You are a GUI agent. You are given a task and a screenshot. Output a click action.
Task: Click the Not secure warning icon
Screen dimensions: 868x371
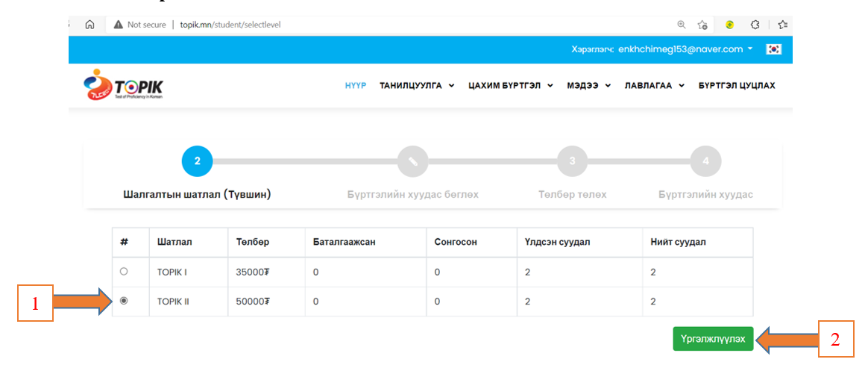point(119,25)
